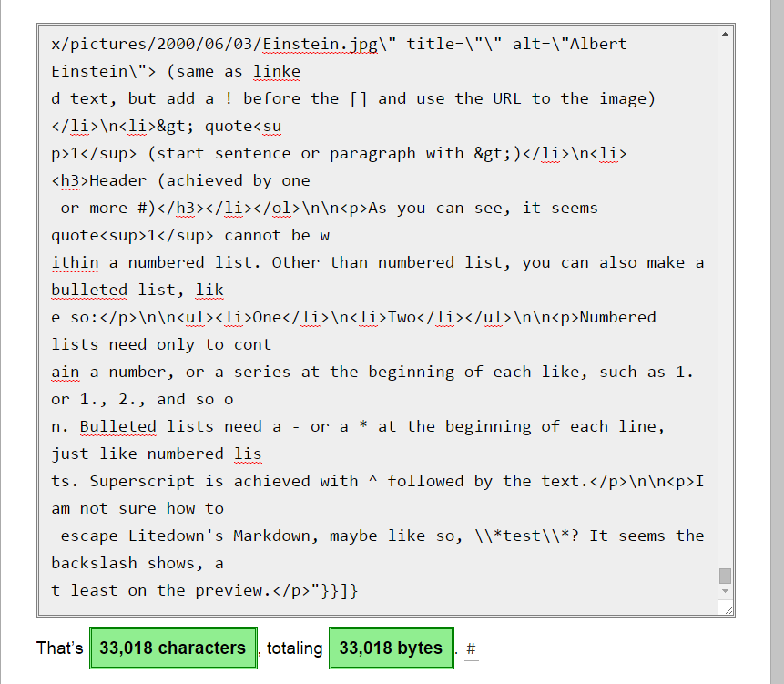Click the word bulleted before 'list, lik'
This screenshot has height=684, width=784.
(89, 290)
